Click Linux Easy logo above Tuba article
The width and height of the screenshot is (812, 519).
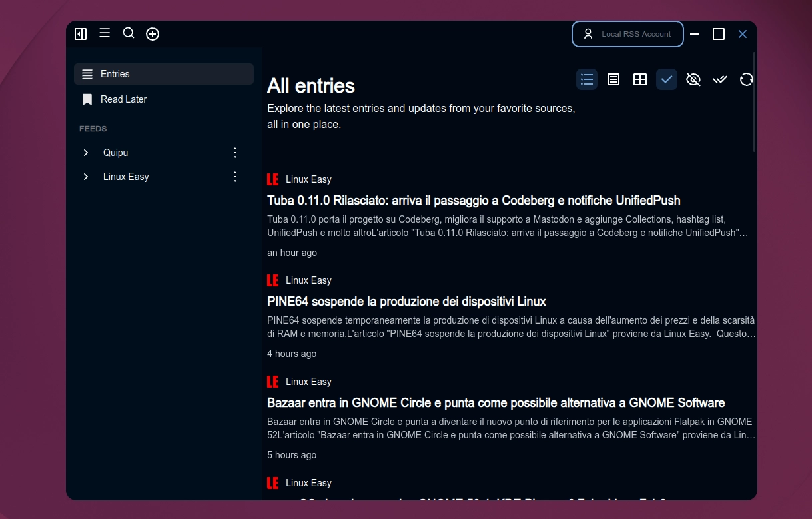coord(273,179)
